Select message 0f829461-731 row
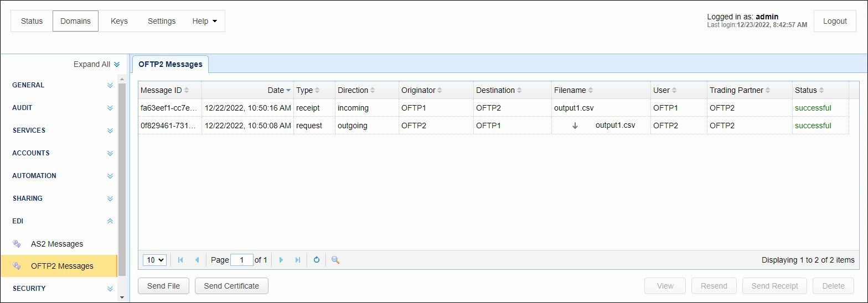Screen dimensions: 868x303 point(493,126)
